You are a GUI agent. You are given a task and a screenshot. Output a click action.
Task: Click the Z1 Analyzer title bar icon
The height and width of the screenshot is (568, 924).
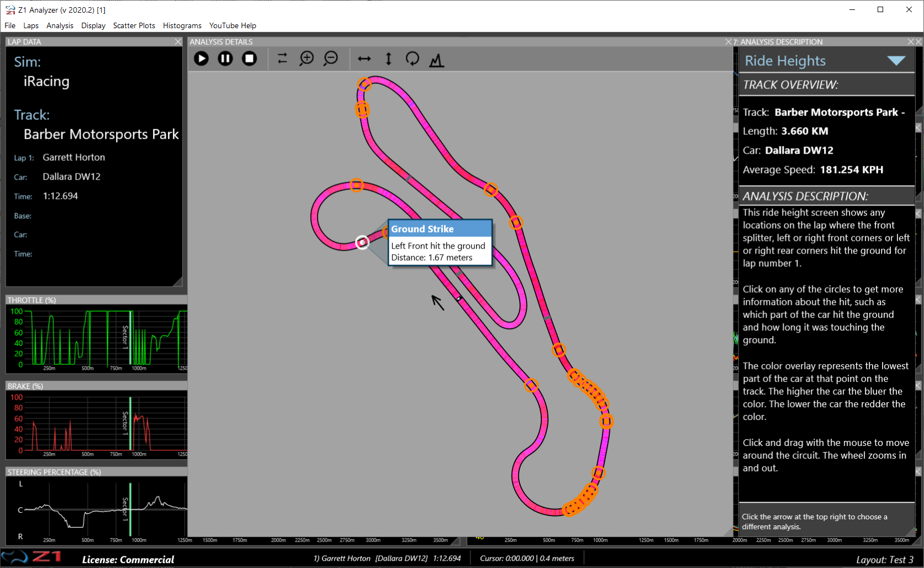point(10,10)
